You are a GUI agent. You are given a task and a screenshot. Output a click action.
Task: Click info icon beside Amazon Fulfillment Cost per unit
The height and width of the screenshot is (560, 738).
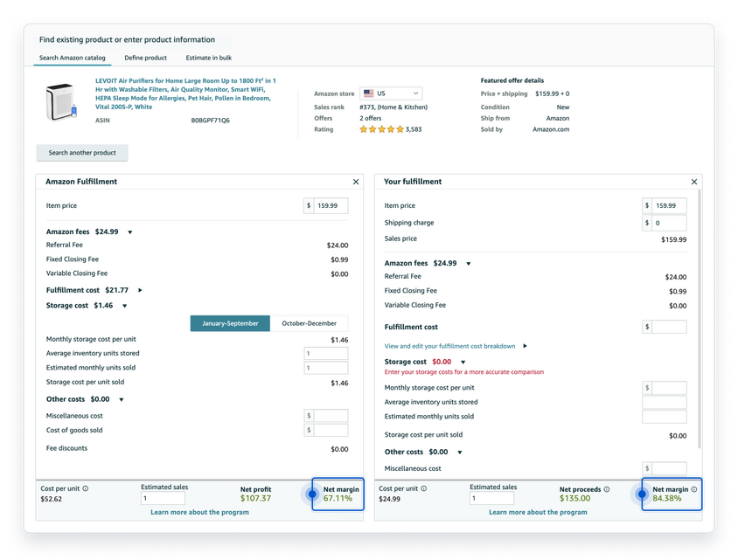pos(85,488)
